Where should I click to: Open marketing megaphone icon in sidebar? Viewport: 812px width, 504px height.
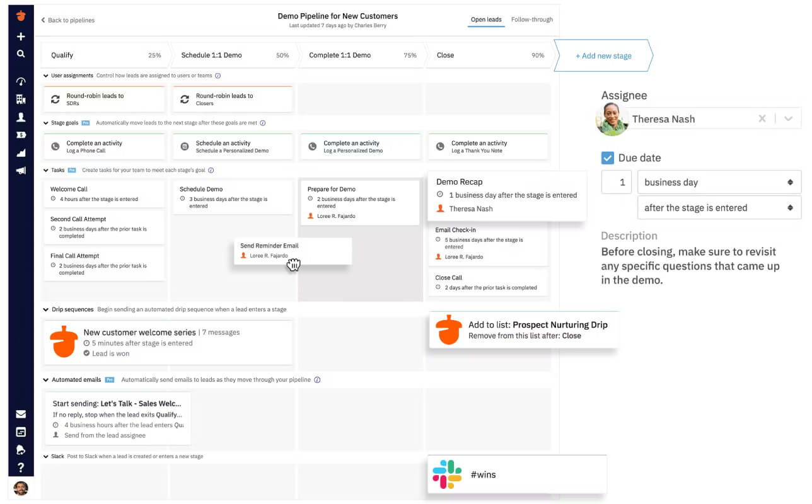coord(21,171)
